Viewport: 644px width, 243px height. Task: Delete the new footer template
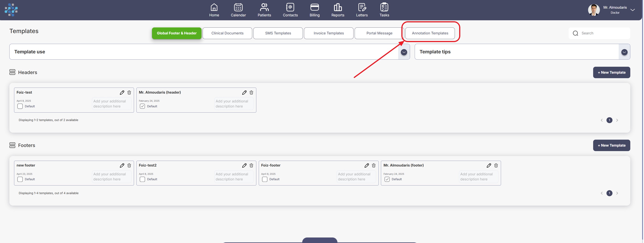click(129, 165)
